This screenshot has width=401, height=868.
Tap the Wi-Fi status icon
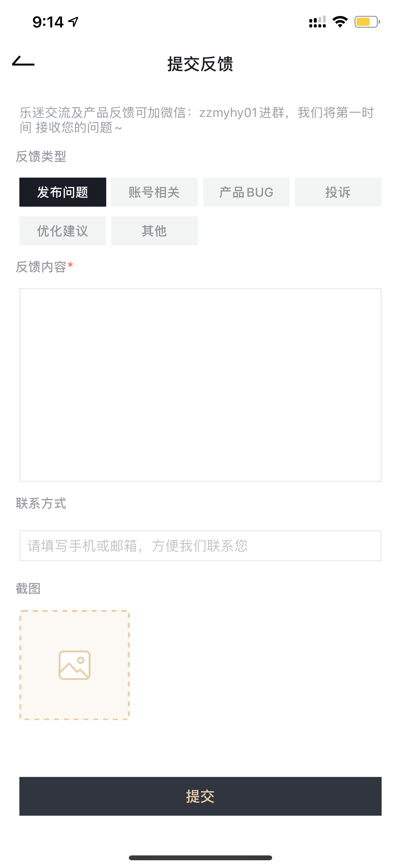pos(340,22)
